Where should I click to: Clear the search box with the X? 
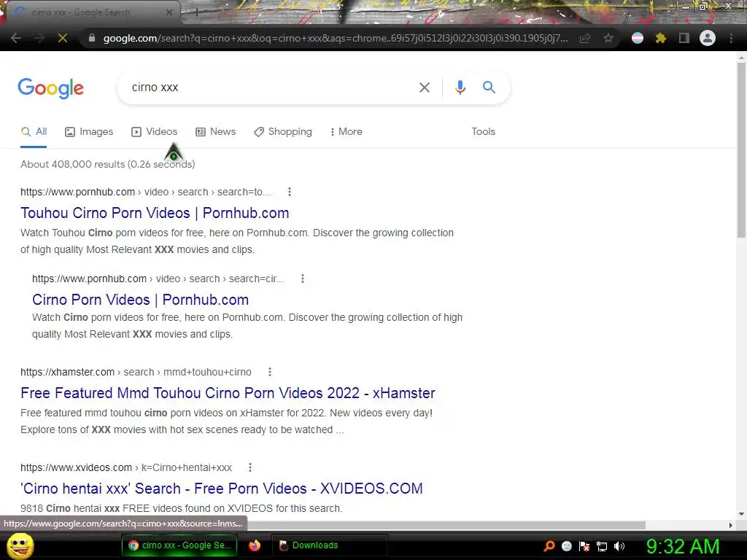(x=425, y=87)
